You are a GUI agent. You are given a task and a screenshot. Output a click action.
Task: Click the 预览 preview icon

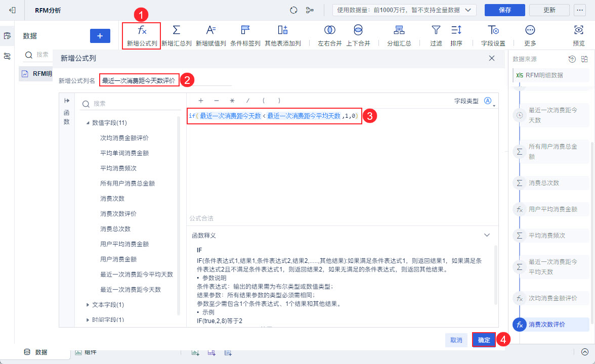tap(579, 30)
